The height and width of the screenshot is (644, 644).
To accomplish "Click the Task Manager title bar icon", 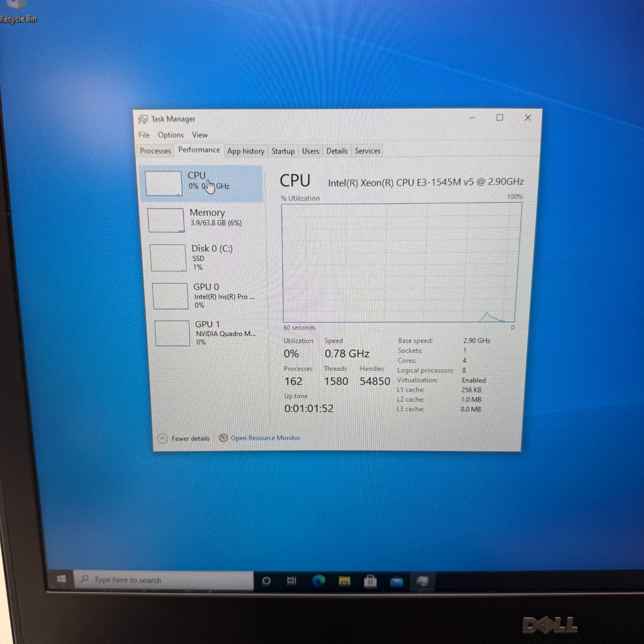I will [x=143, y=119].
